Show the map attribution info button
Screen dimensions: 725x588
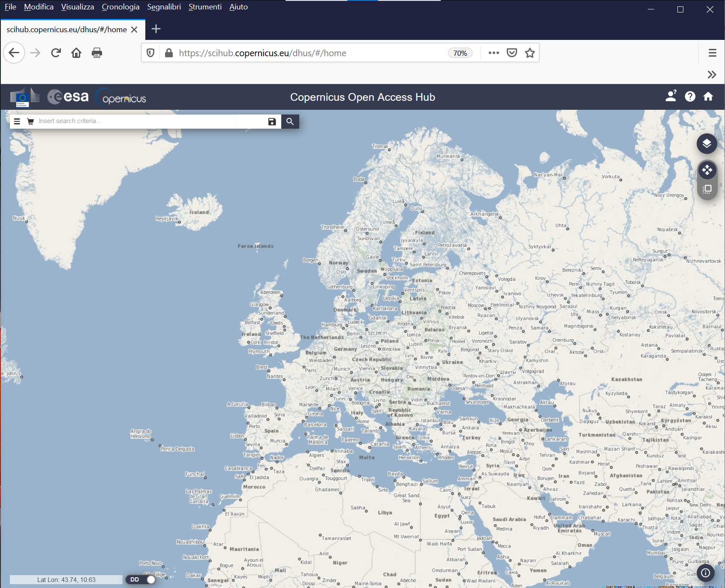[705, 573]
